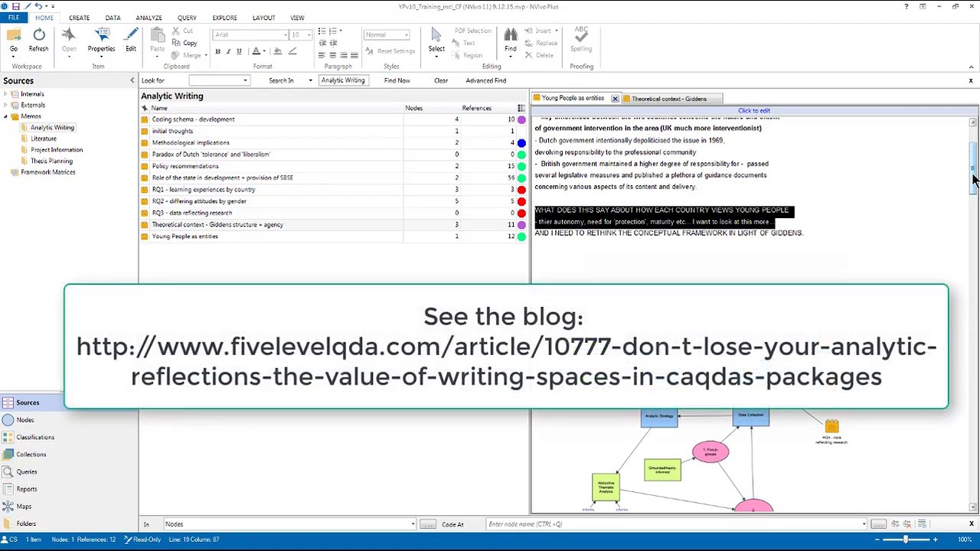The height and width of the screenshot is (551, 980).
Task: Open the FILE menu
Action: pos(14,18)
